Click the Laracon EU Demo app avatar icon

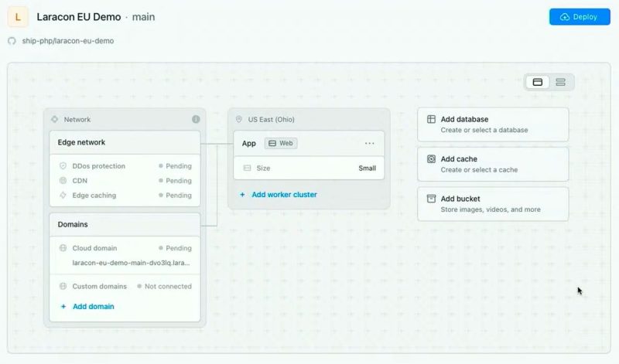tap(18, 17)
